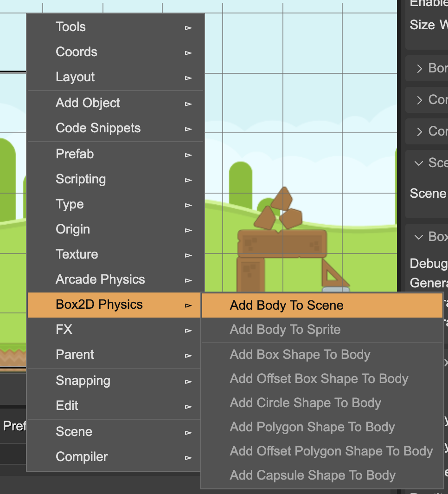
Task: Click the Debug label in inspector
Action: 429,263
